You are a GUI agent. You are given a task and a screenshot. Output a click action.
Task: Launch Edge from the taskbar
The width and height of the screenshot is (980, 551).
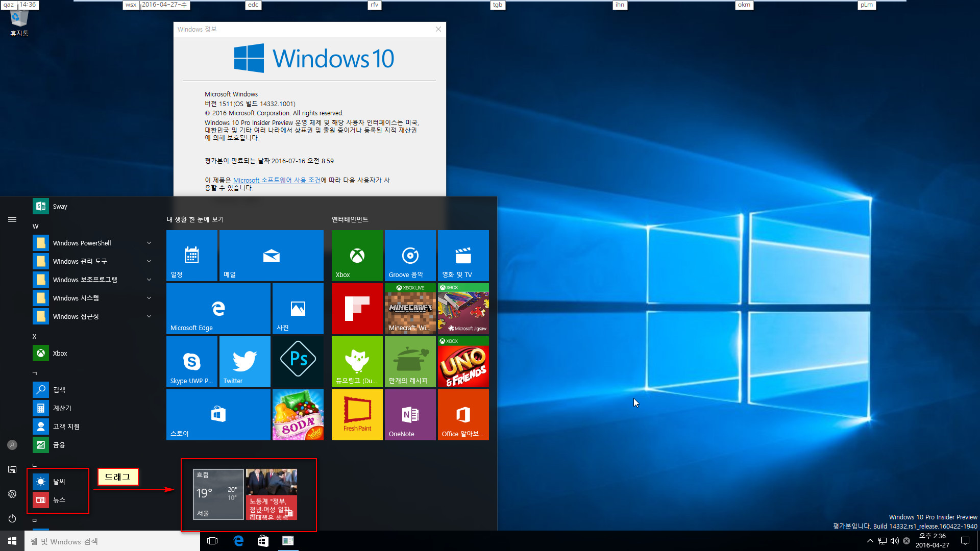tap(238, 541)
